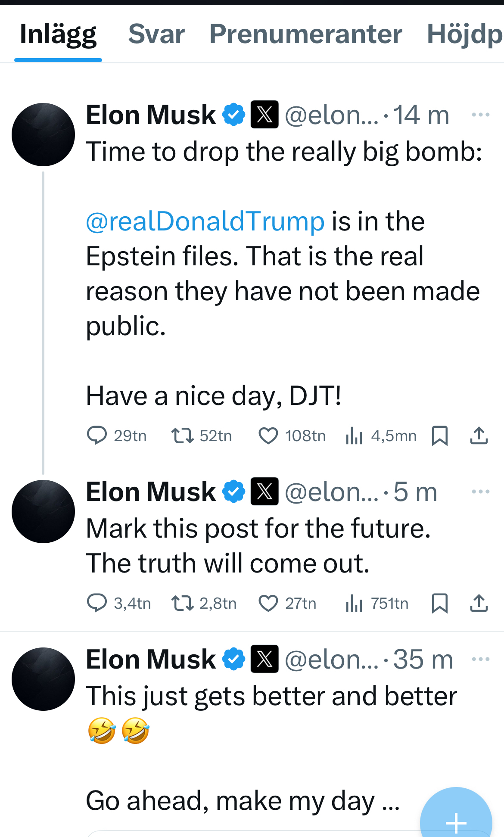
Task: Like the post with 108tn likes
Action: pyautogui.click(x=268, y=436)
